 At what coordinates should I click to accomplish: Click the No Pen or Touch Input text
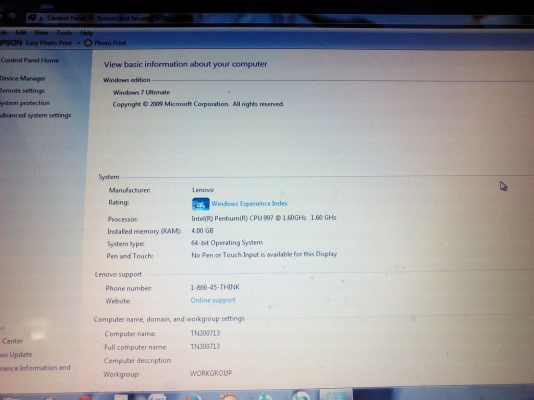(x=264, y=255)
